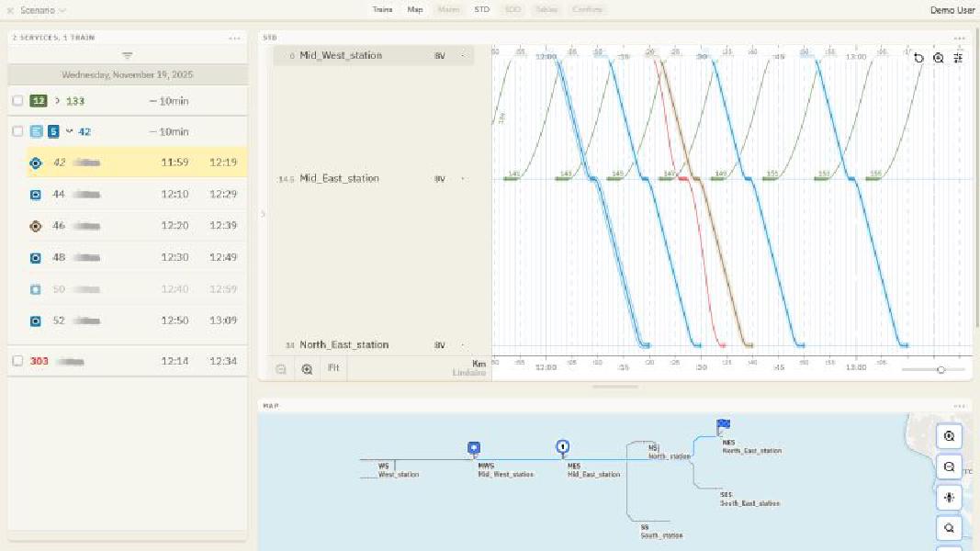Click the highlighted train 42 departure 11:59

click(175, 163)
